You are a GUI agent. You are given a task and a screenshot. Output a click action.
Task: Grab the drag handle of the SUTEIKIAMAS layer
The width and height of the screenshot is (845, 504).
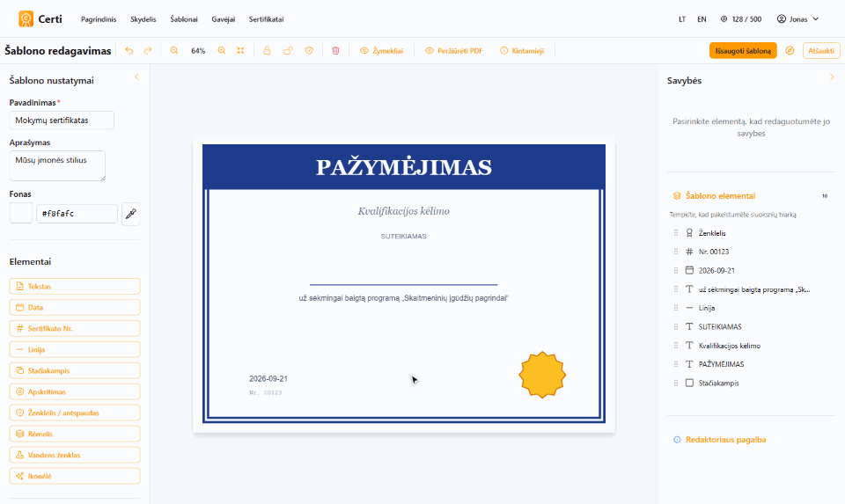pyautogui.click(x=676, y=327)
